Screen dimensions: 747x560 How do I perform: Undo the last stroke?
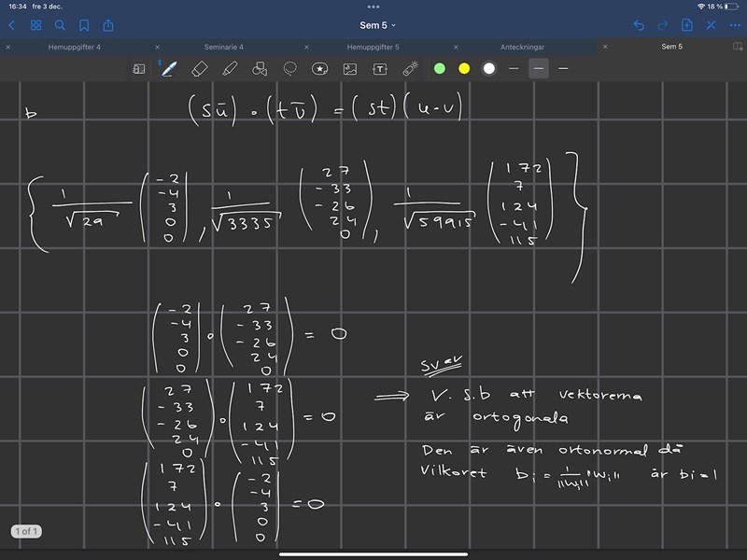[x=639, y=25]
